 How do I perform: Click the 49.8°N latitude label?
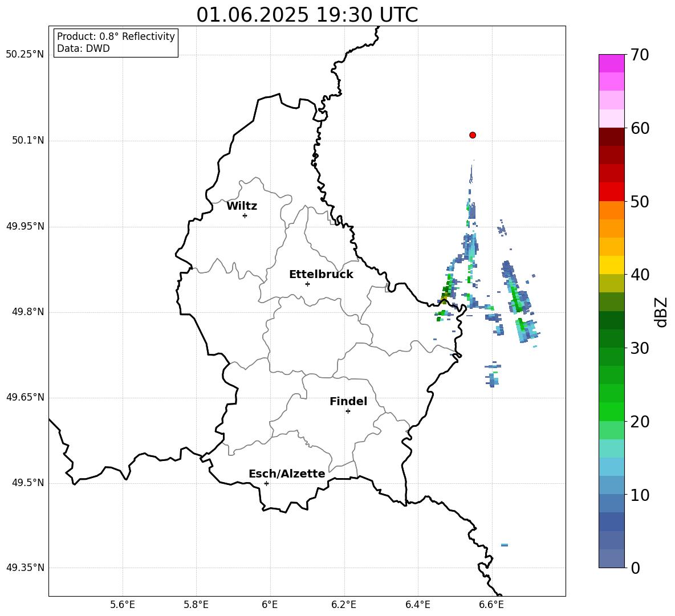point(28,312)
